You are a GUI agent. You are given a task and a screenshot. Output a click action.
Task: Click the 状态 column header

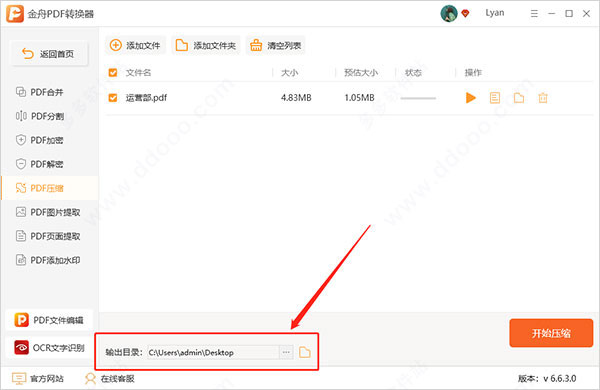point(413,72)
